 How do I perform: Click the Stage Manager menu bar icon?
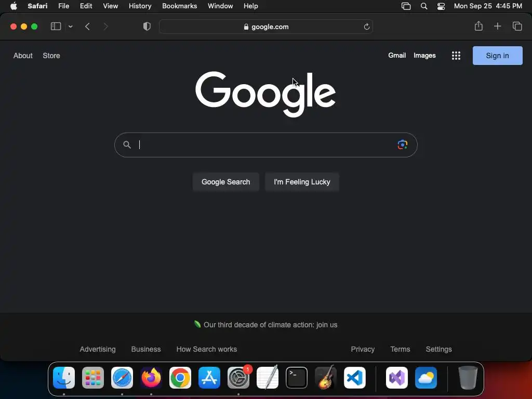click(x=406, y=6)
